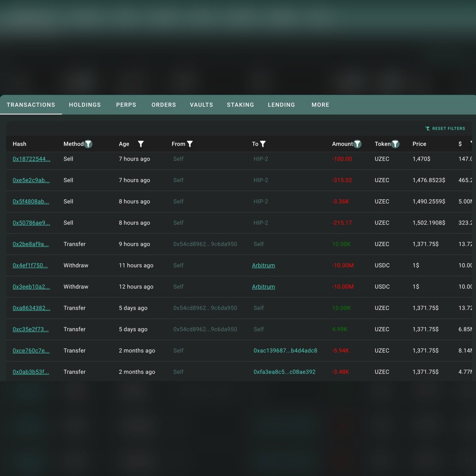Screen dimensions: 476x476
Task: Open transaction hash 0x5f4808ab...
Action: pos(31,202)
